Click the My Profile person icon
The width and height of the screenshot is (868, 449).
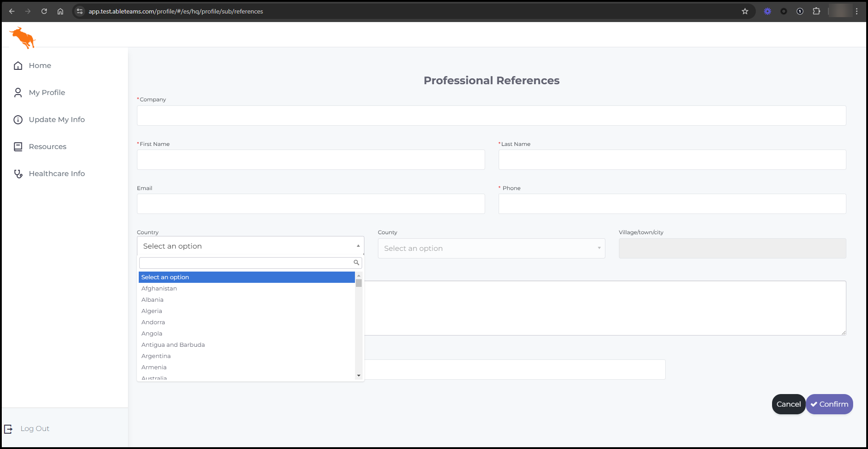tap(18, 93)
